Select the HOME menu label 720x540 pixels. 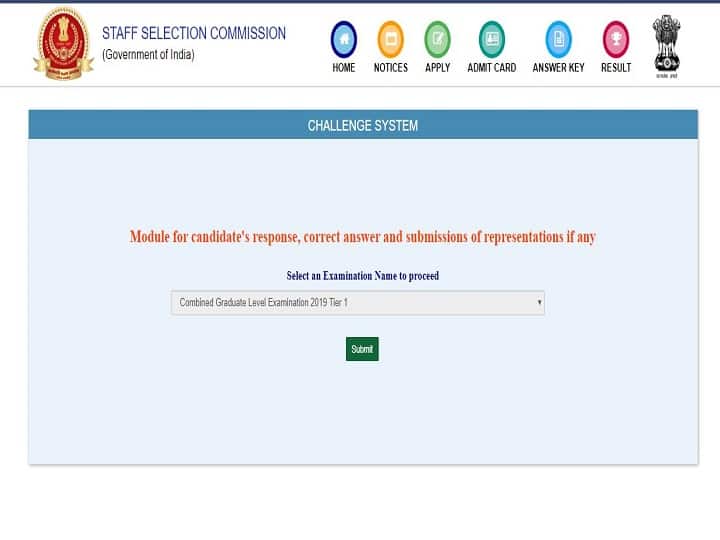tap(343, 68)
